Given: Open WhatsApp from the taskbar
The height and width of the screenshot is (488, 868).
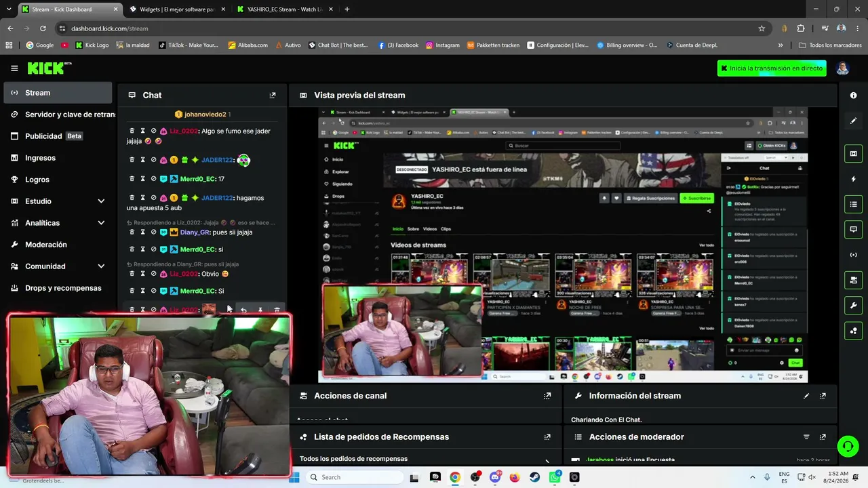Looking at the screenshot, I should 555,477.
